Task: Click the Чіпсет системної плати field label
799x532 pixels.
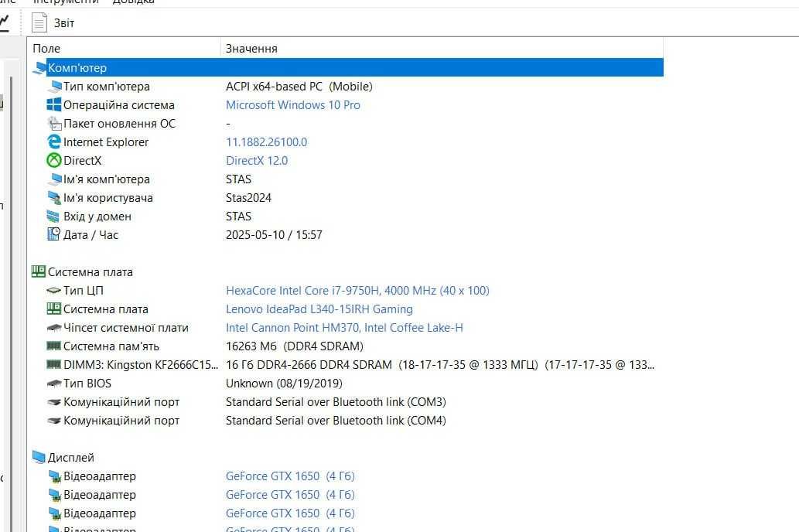Action: (126, 328)
